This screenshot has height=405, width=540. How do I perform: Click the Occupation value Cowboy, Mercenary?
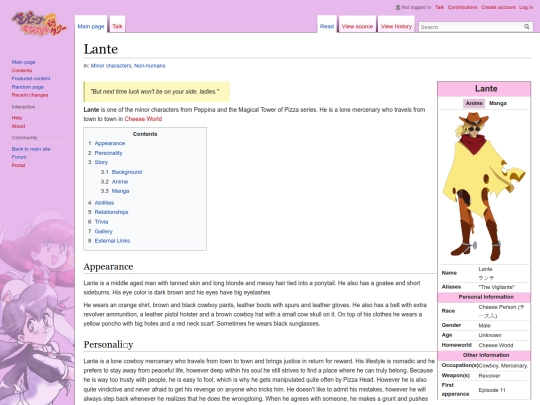click(x=503, y=366)
